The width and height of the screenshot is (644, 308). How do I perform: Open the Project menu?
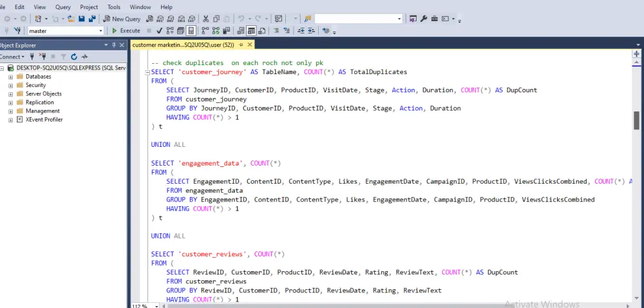click(x=89, y=7)
